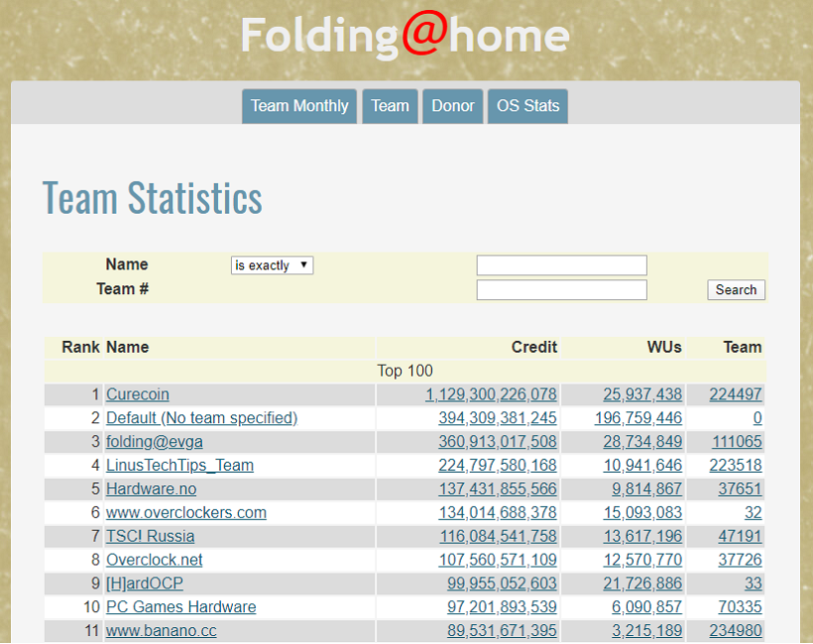This screenshot has height=644, width=813.
Task: Focus the Team # input field
Action: click(561, 289)
